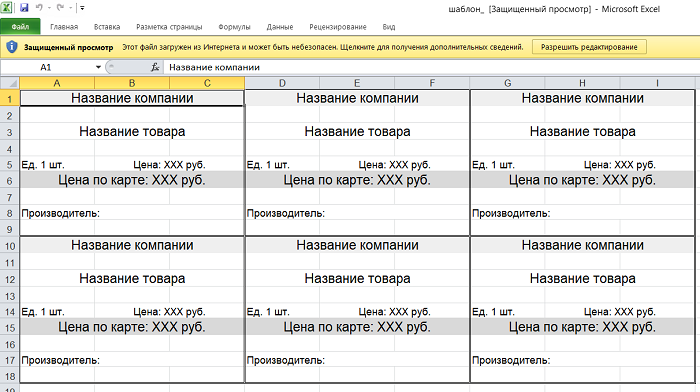Screen dimensions: 700x392
Task: Click Производитель: in row 17, column A
Action: (x=61, y=360)
